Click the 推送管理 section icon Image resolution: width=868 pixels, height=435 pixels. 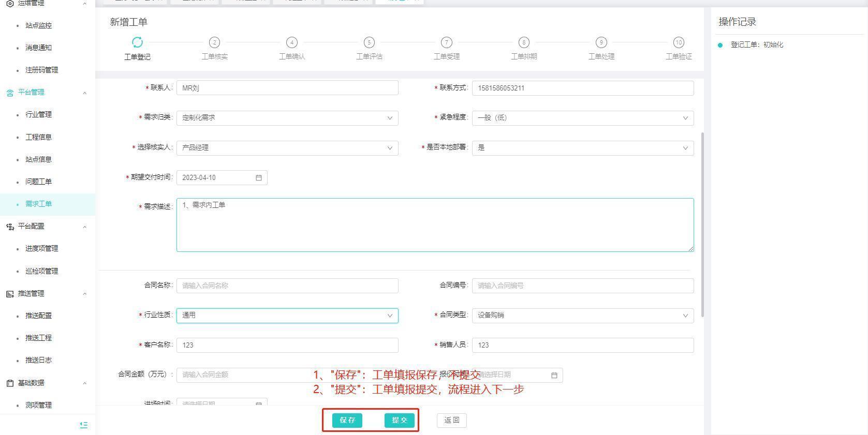coord(10,294)
